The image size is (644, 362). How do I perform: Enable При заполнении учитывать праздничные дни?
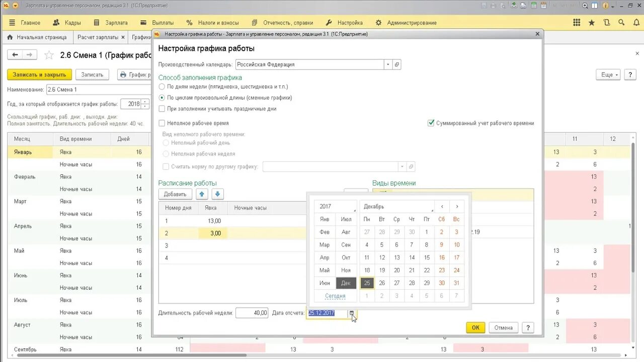[162, 109]
